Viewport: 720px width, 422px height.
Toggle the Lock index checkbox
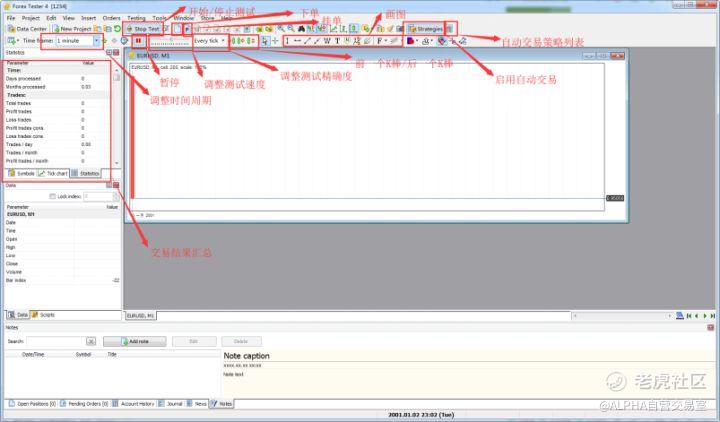point(52,197)
